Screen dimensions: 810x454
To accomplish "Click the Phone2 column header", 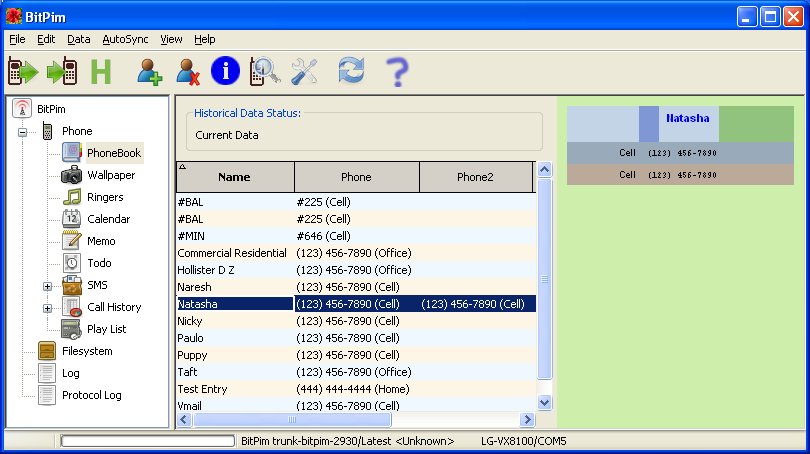I will coord(475,177).
